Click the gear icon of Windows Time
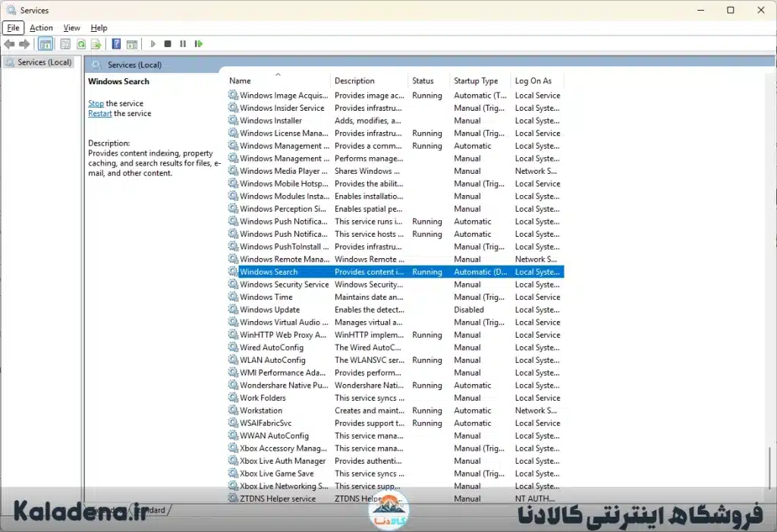Image resolution: width=777 pixels, height=532 pixels. point(233,297)
